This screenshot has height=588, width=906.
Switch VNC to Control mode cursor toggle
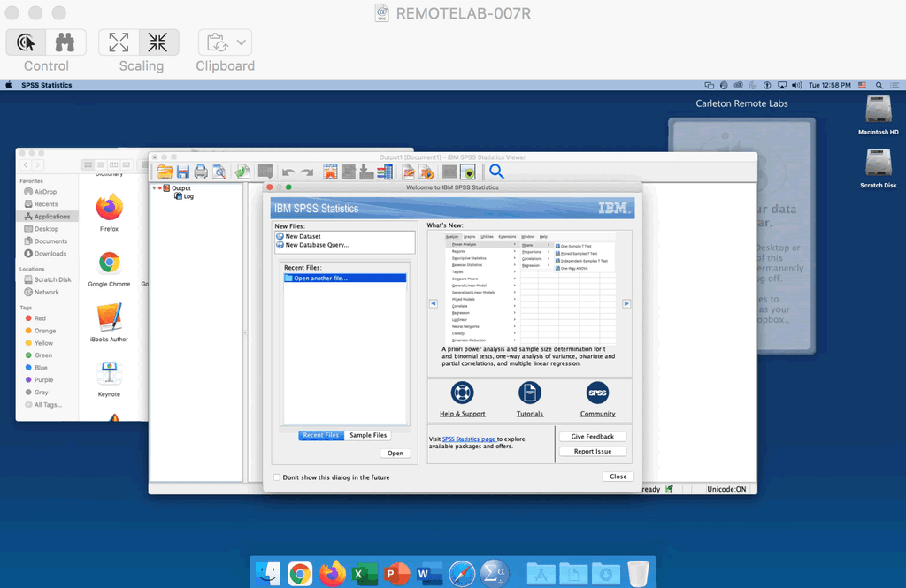pyautogui.click(x=26, y=42)
